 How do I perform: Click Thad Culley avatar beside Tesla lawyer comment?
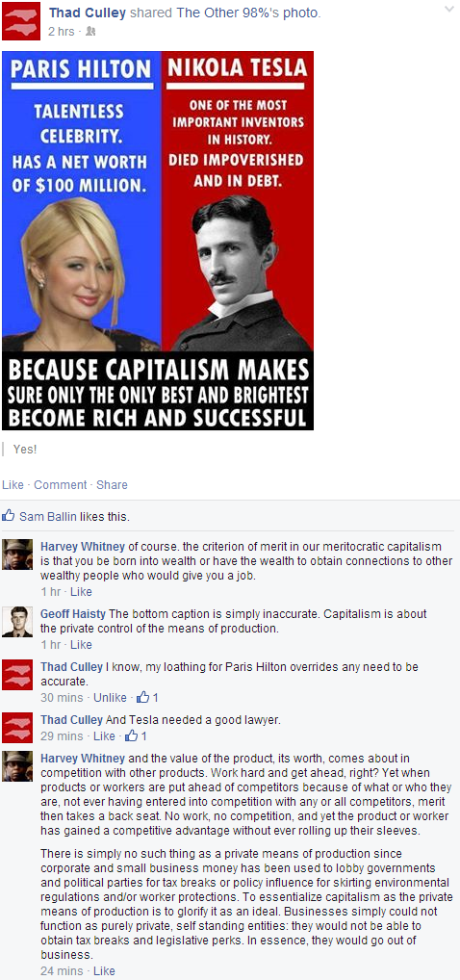[17, 727]
